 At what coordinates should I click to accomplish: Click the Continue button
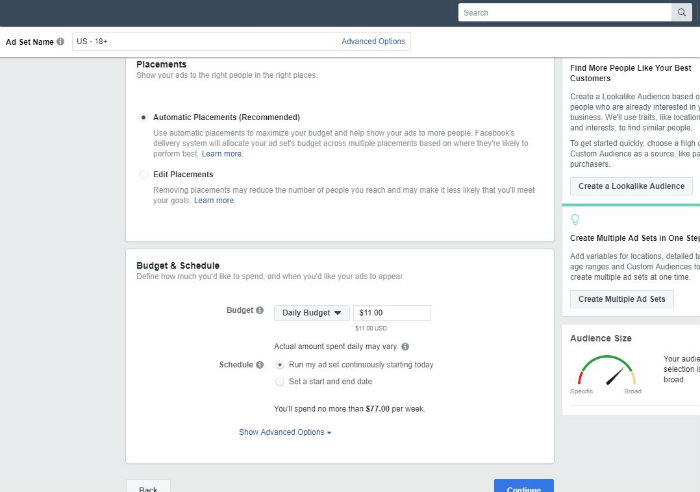click(523, 486)
